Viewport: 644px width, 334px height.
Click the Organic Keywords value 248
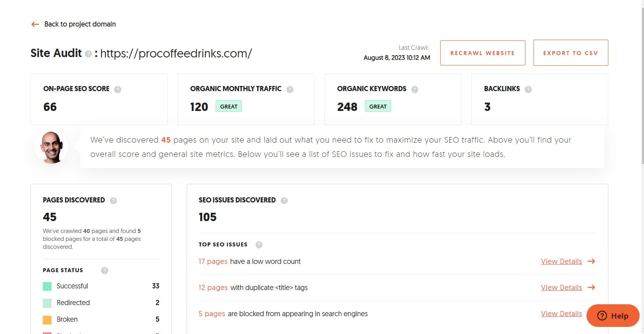[x=347, y=107]
